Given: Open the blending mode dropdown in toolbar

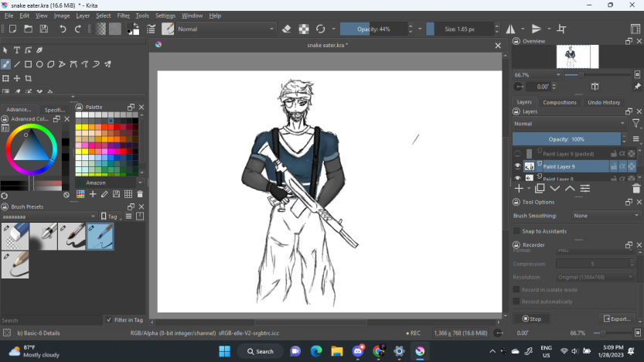Looking at the screenshot, I should pos(226,29).
